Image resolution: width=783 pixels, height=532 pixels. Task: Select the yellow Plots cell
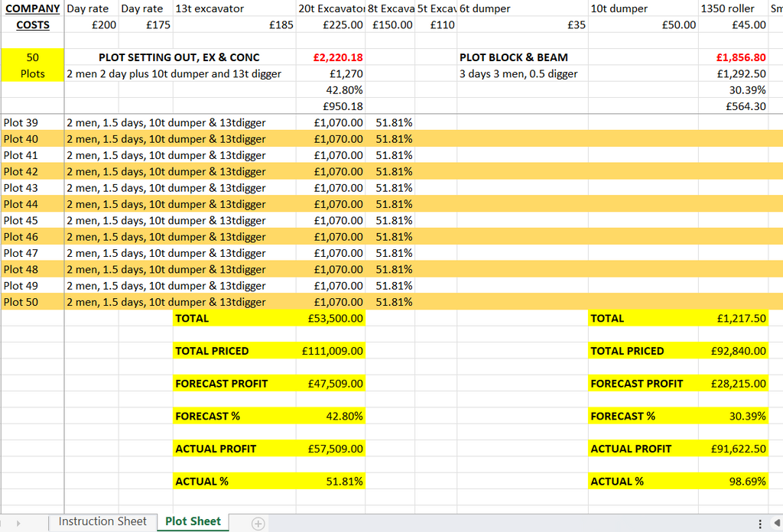[x=32, y=74]
